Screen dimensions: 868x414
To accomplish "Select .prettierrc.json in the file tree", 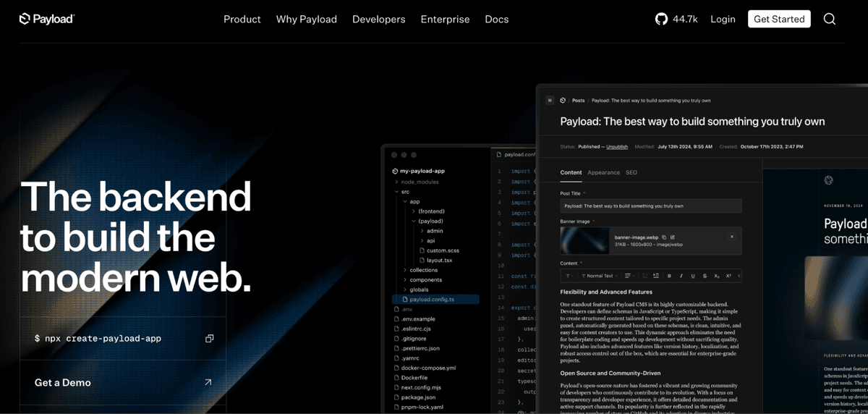I will pyautogui.click(x=420, y=348).
